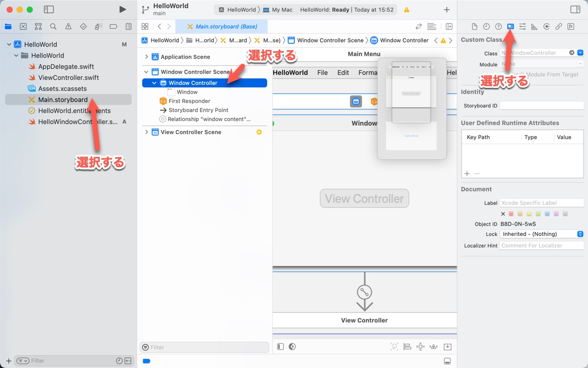Toggle the debug area button at bottom
Screen dimensions: 588x368
pyautogui.click(x=447, y=361)
